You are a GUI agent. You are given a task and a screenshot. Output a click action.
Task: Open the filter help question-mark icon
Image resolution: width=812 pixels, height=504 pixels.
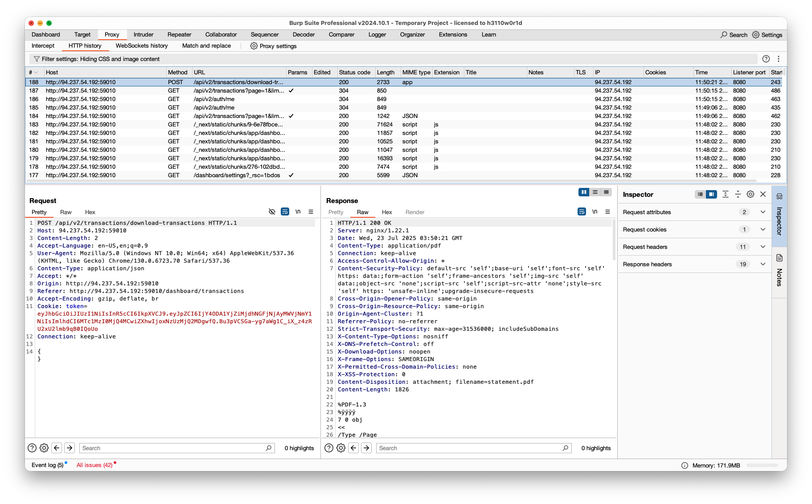point(766,59)
